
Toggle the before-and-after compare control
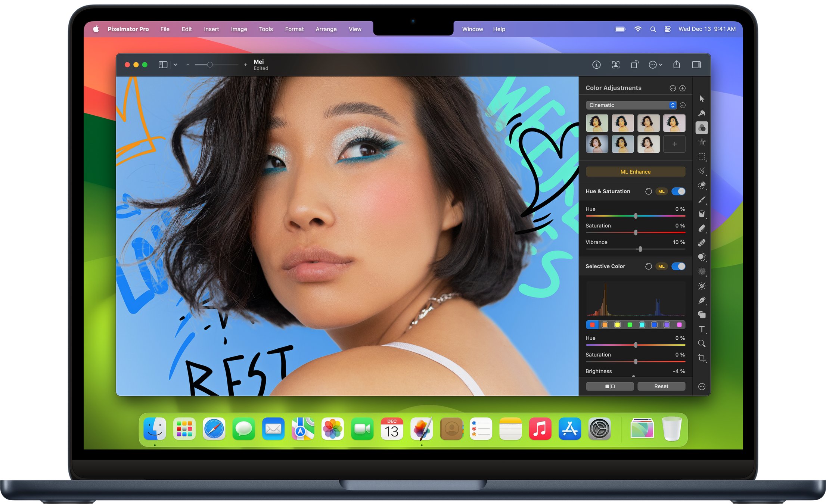(609, 386)
